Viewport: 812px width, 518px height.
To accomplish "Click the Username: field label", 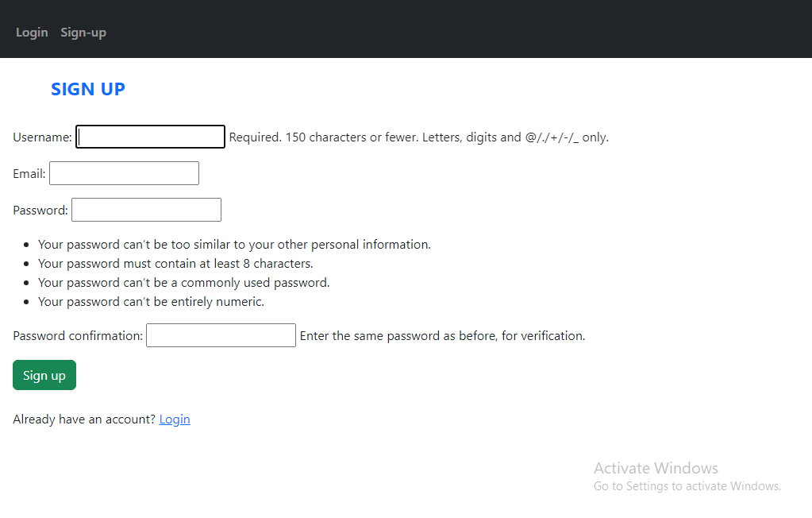I will click(42, 137).
